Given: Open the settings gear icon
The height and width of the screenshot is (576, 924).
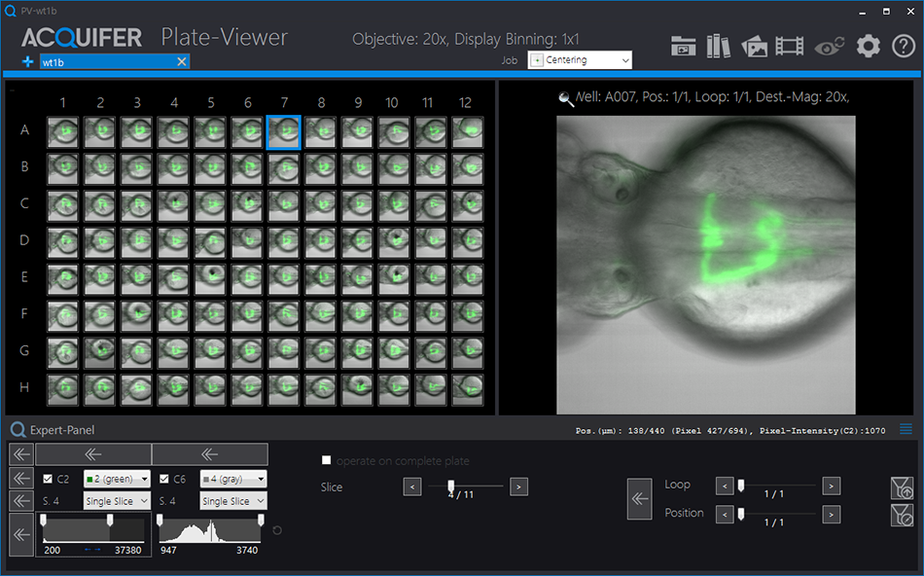Looking at the screenshot, I should (x=868, y=46).
